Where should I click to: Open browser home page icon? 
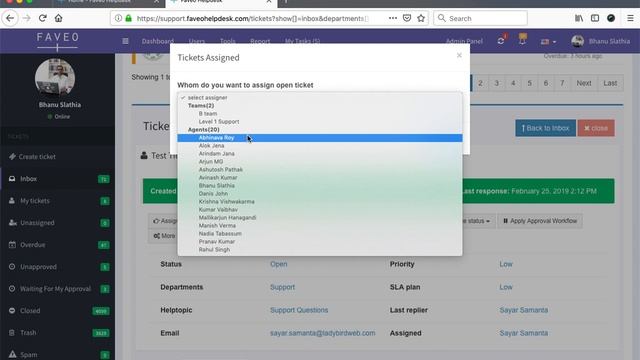[x=58, y=18]
